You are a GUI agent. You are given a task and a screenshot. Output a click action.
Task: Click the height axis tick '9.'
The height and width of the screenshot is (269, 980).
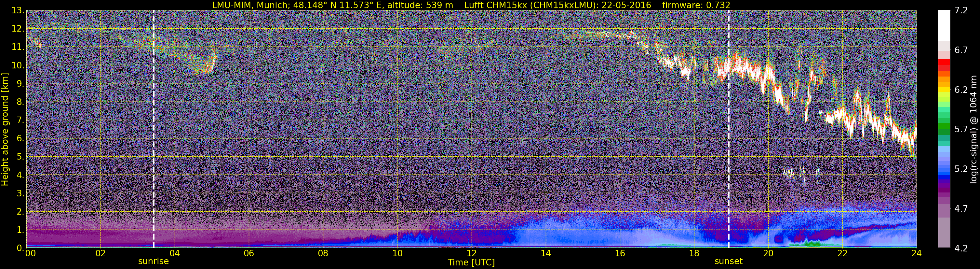click(x=20, y=84)
